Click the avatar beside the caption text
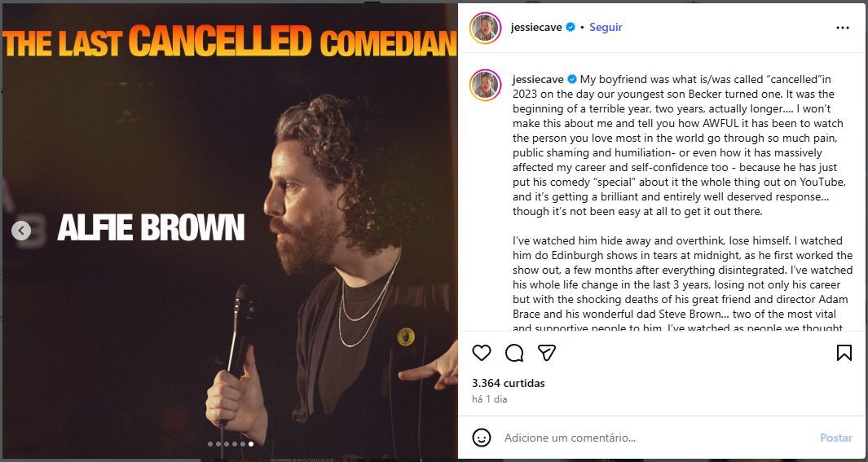This screenshot has width=868, height=462. click(x=485, y=85)
